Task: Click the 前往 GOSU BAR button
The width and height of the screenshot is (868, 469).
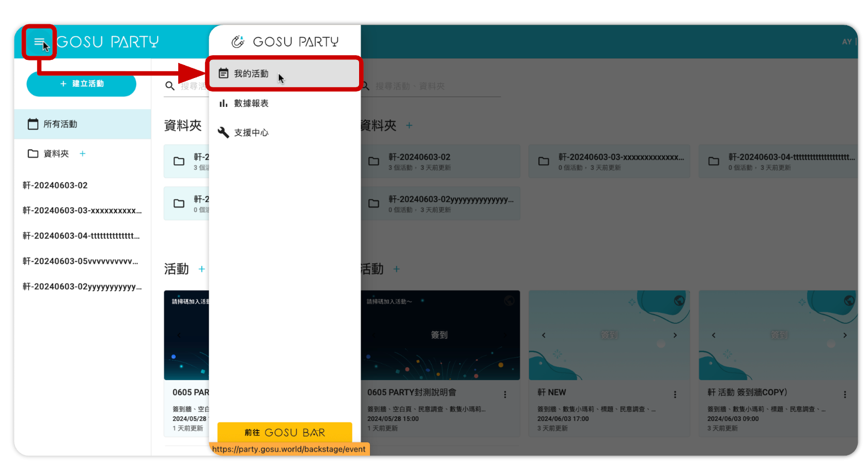Action: tap(285, 432)
